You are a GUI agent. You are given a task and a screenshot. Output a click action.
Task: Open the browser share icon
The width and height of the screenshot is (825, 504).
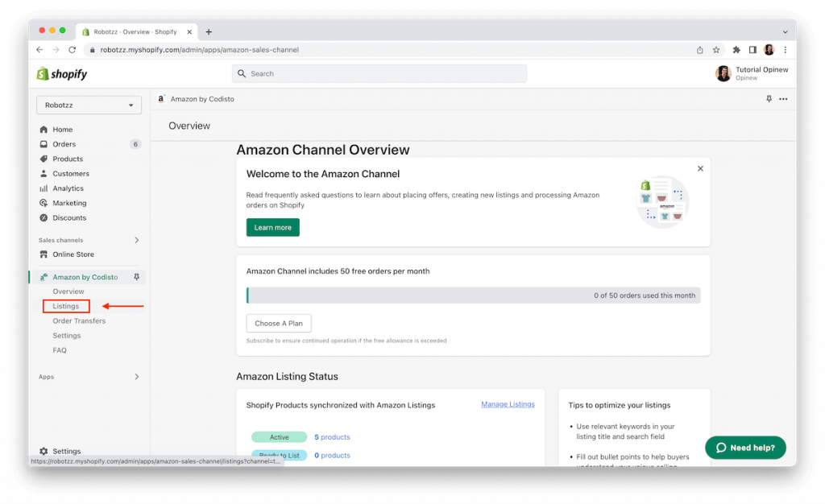point(700,50)
